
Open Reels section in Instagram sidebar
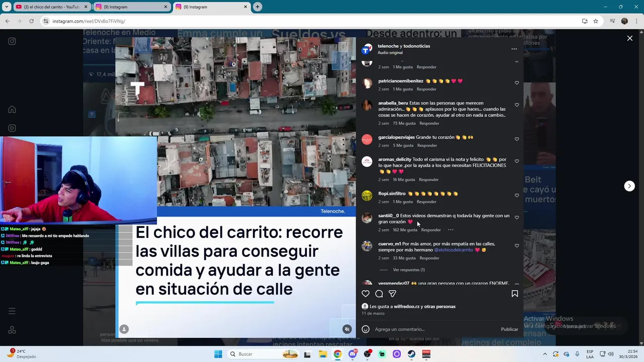coord(12,128)
